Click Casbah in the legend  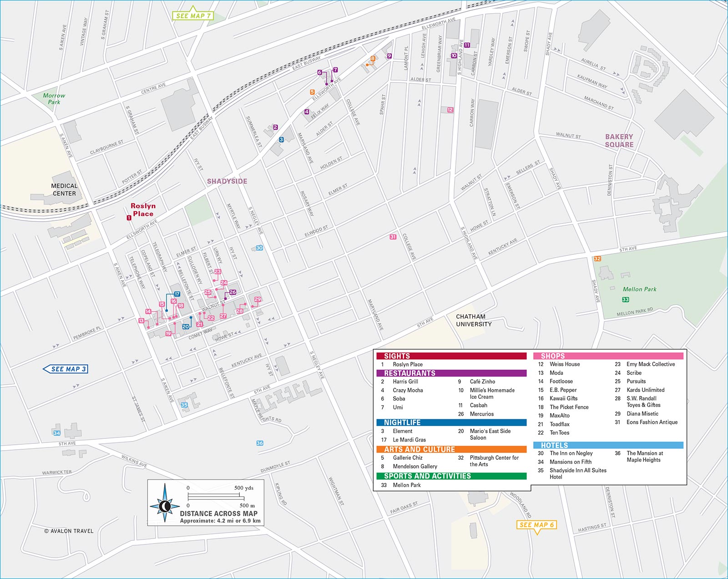(479, 406)
